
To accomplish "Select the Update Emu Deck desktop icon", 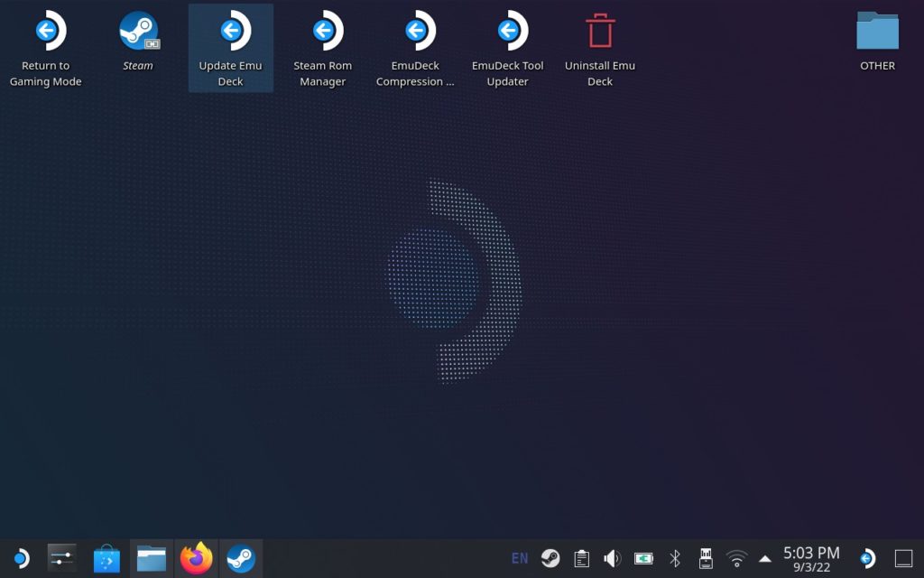I will tap(230, 49).
